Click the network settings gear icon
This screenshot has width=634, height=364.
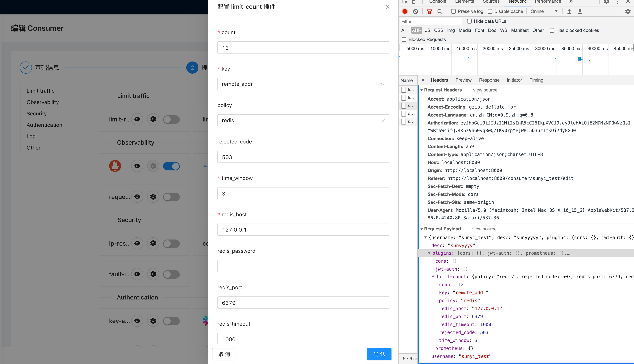click(628, 12)
